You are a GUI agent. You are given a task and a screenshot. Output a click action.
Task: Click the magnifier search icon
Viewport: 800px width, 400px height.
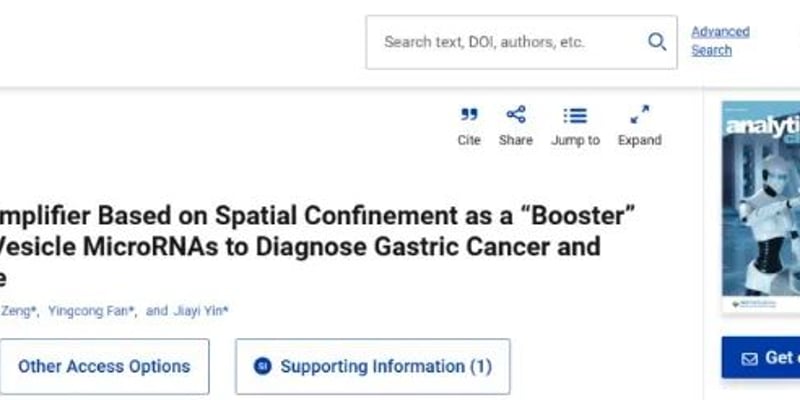click(657, 42)
